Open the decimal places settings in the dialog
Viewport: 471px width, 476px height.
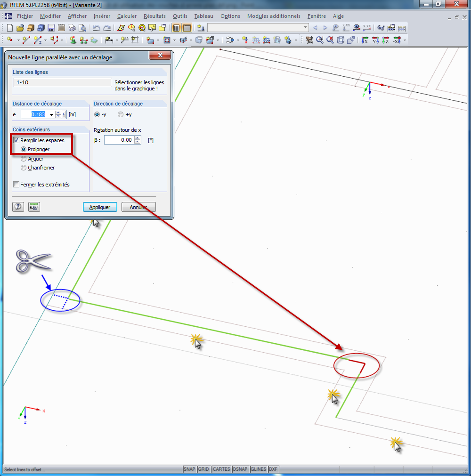[x=33, y=206]
